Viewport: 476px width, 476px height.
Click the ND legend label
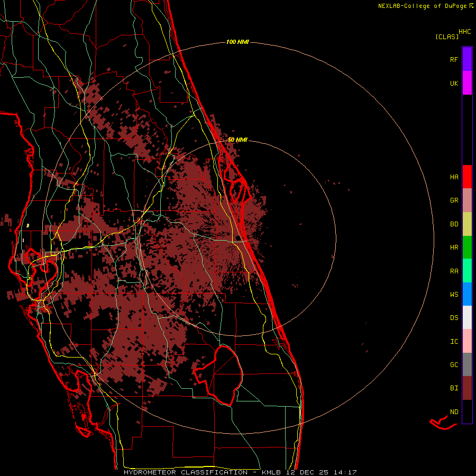(454, 412)
